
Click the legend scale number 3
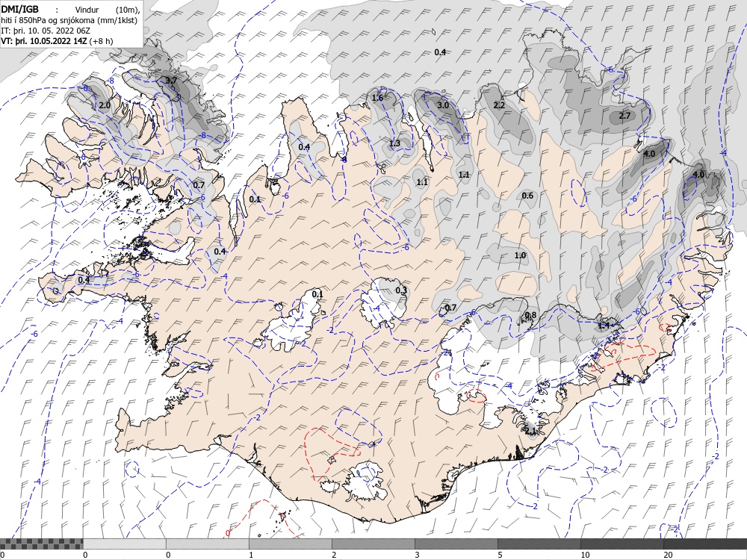pos(417,555)
